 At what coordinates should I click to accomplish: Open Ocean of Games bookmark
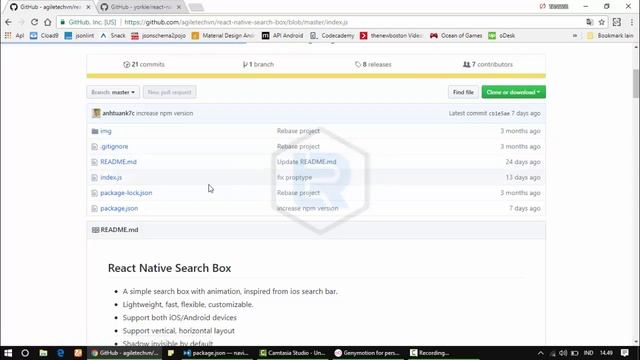(456, 36)
